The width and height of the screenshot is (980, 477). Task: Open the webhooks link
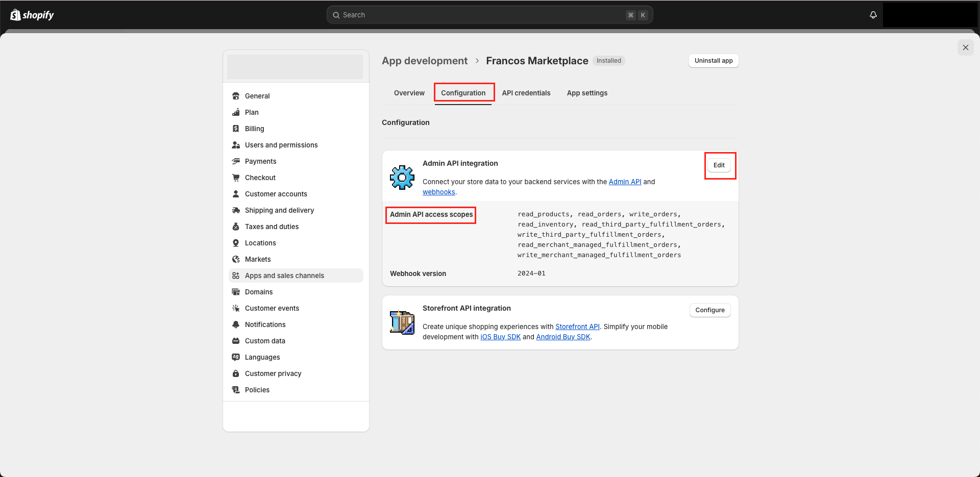click(x=439, y=192)
